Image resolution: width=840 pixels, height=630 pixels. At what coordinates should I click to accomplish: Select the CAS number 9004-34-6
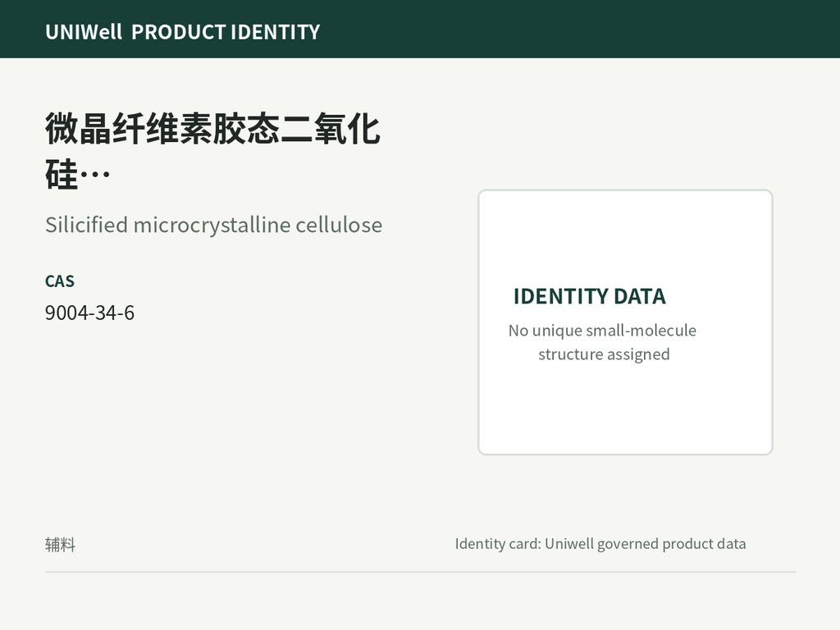click(89, 313)
